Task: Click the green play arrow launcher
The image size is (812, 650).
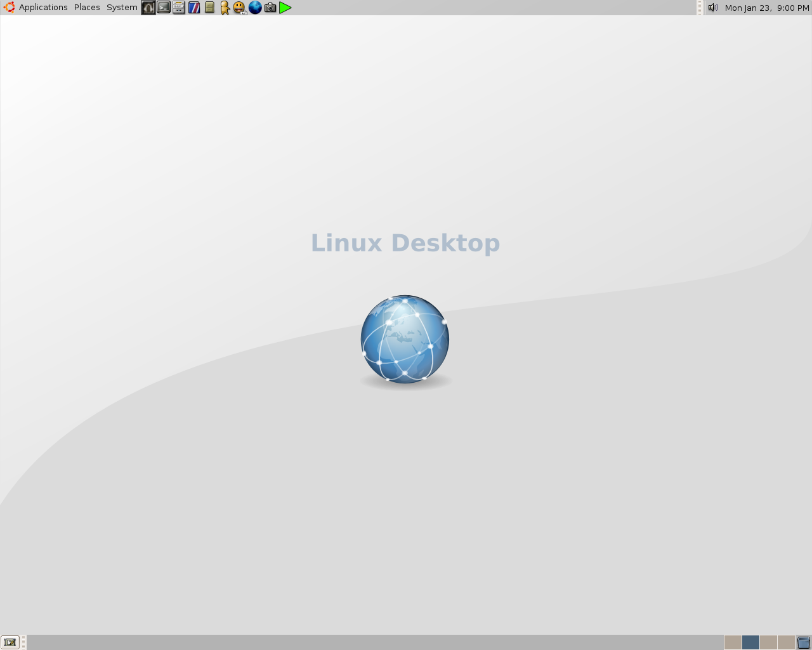Action: pyautogui.click(x=285, y=8)
